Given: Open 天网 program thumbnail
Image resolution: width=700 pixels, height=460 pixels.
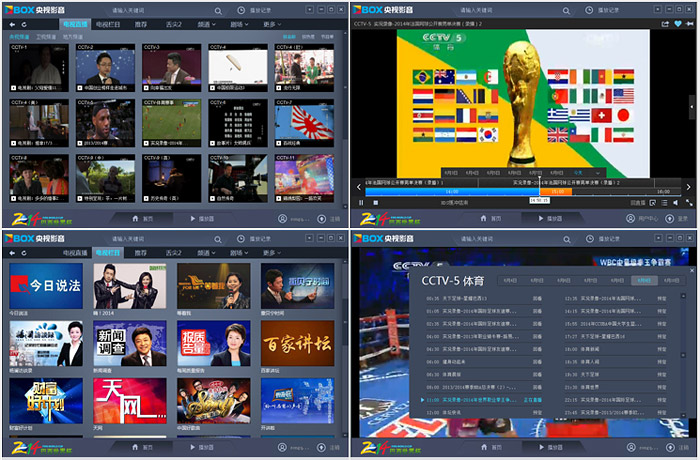Looking at the screenshot, I should click(x=130, y=401).
